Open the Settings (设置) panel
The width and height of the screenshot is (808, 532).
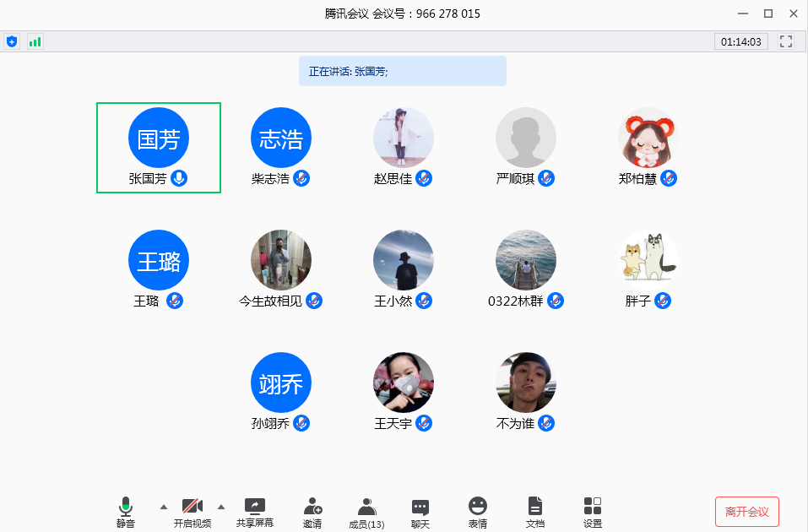[x=593, y=512]
